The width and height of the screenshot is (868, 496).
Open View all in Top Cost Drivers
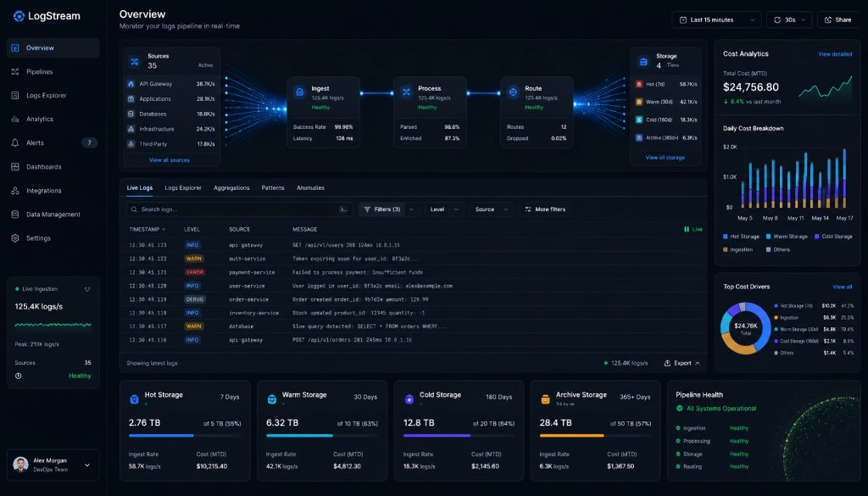point(842,287)
